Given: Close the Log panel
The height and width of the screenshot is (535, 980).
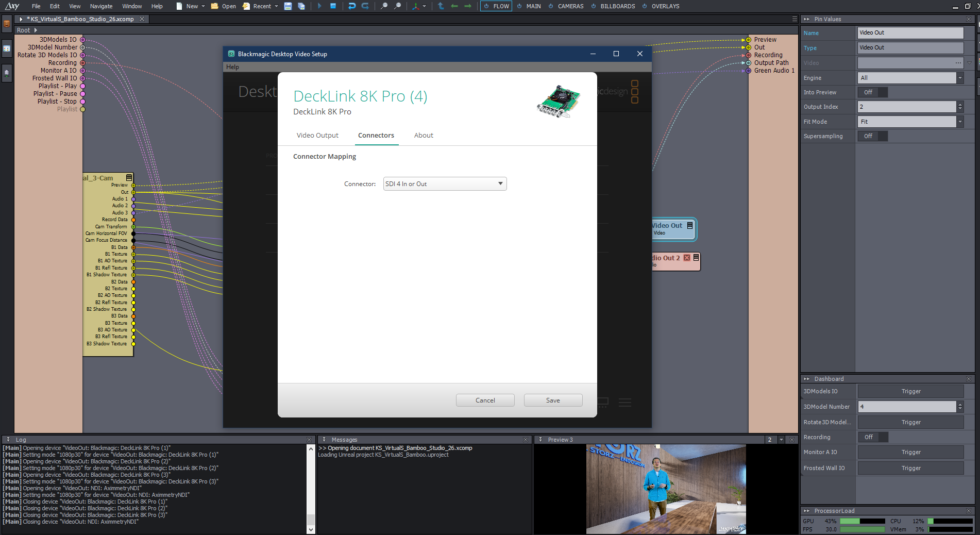Looking at the screenshot, I should pos(309,440).
